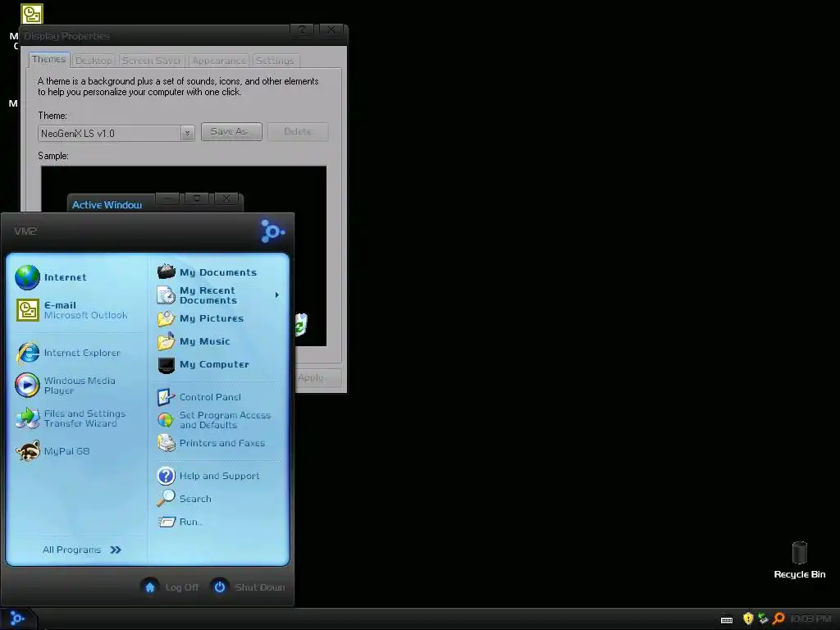Click Save As button in Display Properties

[231, 131]
